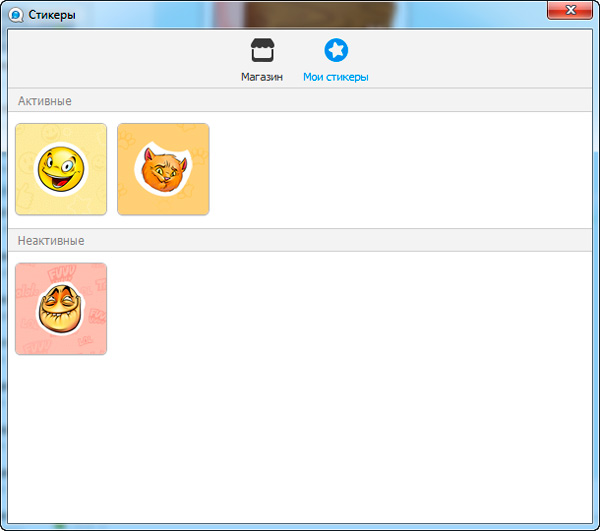Click empty space right of inactive sticker pack
Screen dimensions: 600x531
point(350,309)
